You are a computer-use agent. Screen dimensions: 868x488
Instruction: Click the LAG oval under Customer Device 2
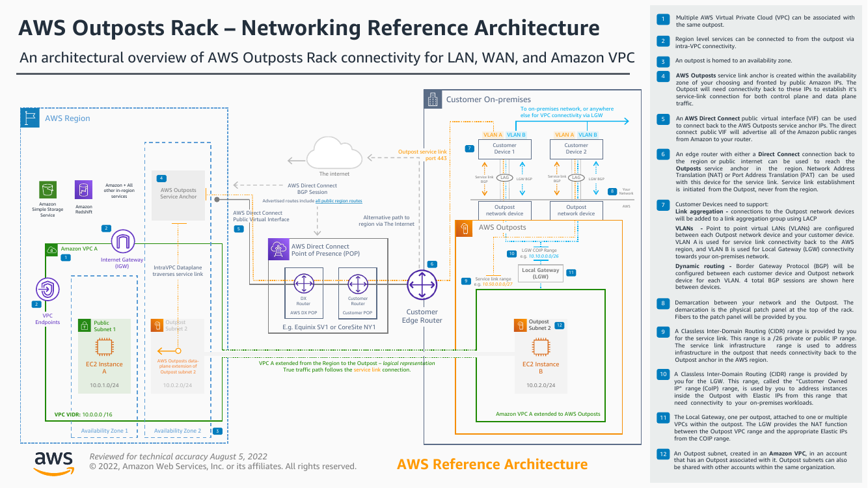coord(576,177)
